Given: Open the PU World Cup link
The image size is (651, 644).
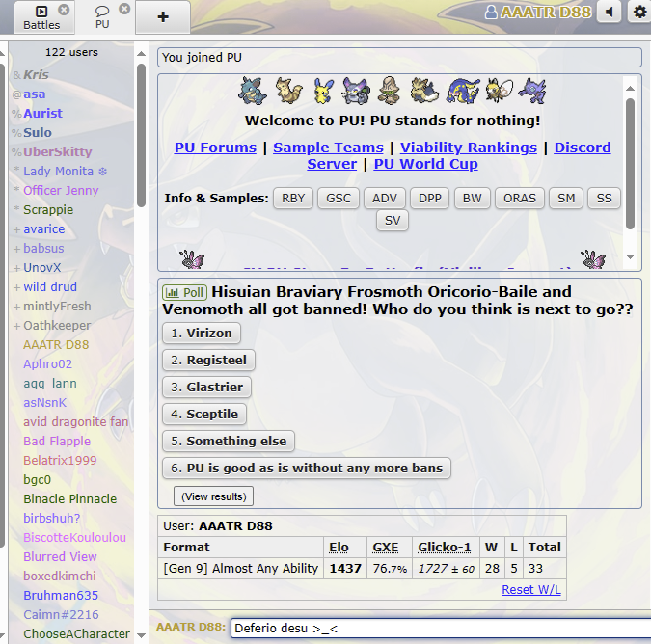Looking at the screenshot, I should point(425,164).
